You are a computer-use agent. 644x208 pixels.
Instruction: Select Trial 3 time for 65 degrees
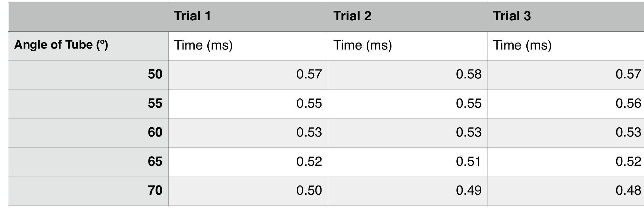click(565, 162)
